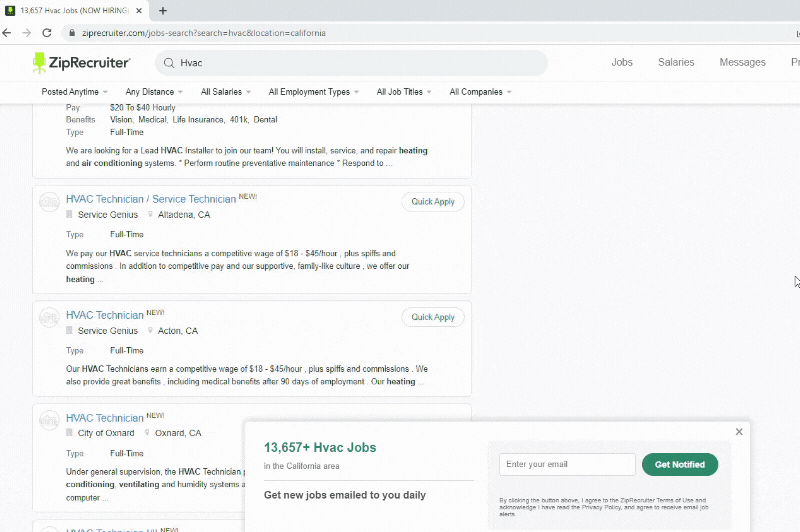Open the Acton, CA HVAC Technician job link
800x532 pixels.
105,315
